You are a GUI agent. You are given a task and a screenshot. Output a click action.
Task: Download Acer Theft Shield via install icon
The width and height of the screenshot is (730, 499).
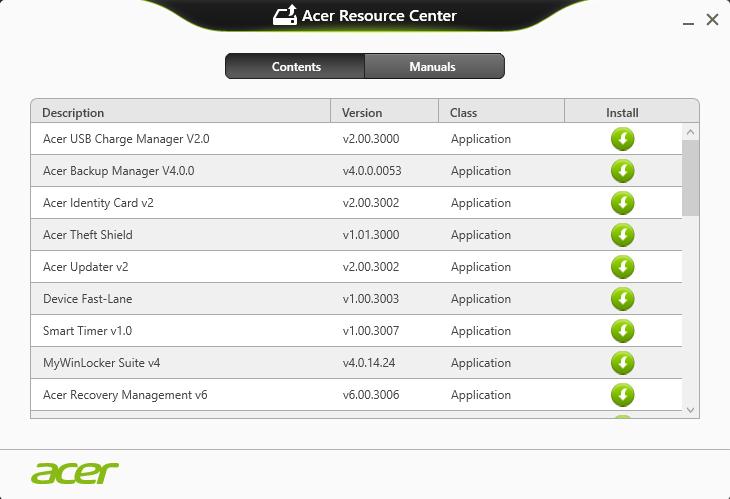coord(622,235)
